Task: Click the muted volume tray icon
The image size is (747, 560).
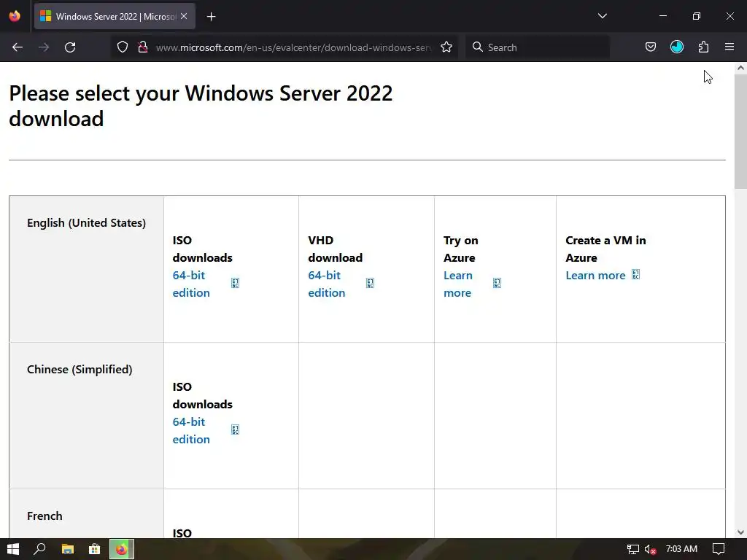Action: [650, 550]
